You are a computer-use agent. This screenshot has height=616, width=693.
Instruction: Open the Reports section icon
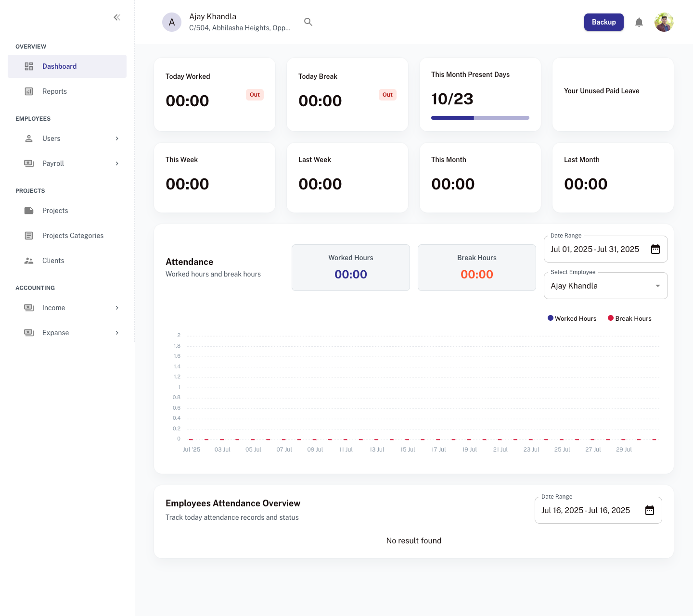tap(29, 91)
